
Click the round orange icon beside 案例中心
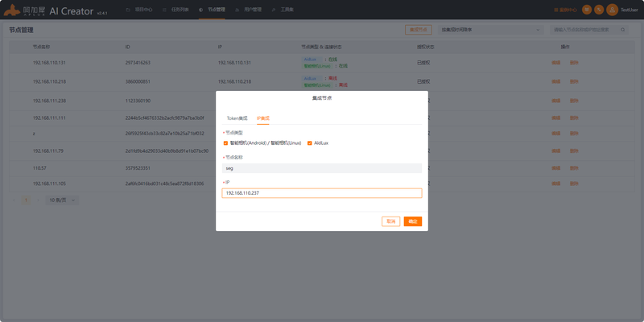[587, 10]
